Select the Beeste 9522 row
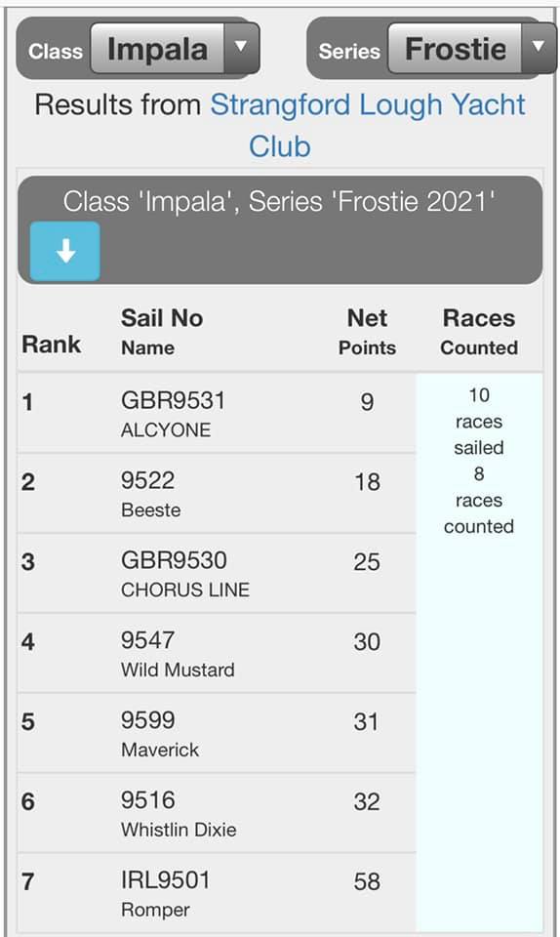Viewport: 560px width, 937px height. point(217,494)
